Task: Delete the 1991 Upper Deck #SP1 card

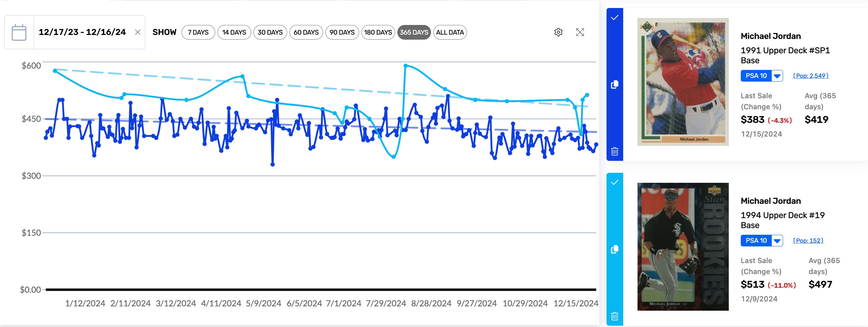Action: (x=615, y=151)
